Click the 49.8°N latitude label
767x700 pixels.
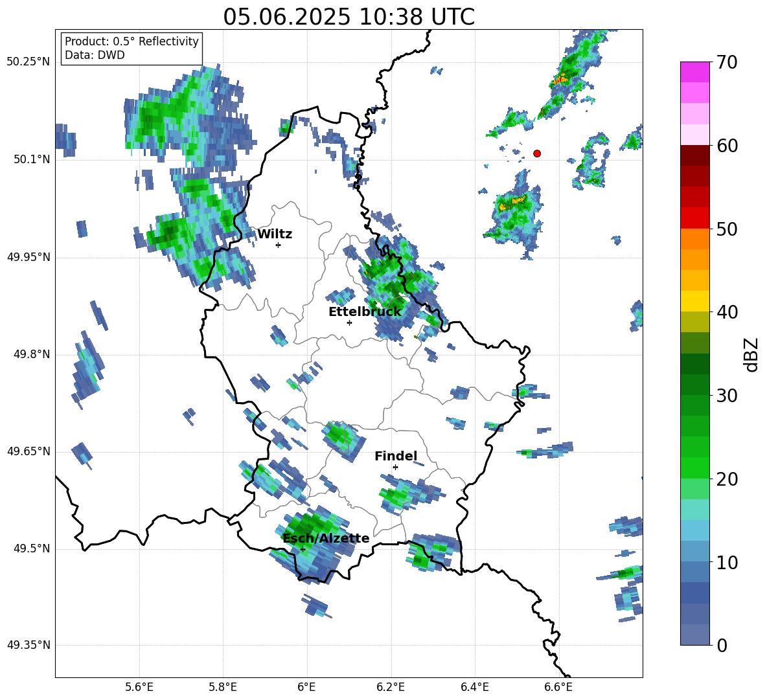(32, 354)
